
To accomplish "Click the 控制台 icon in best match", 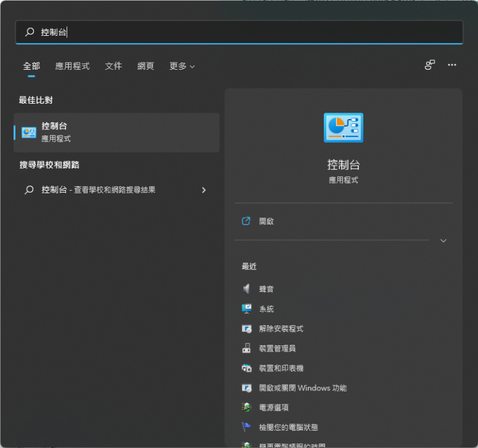I will click(x=29, y=132).
